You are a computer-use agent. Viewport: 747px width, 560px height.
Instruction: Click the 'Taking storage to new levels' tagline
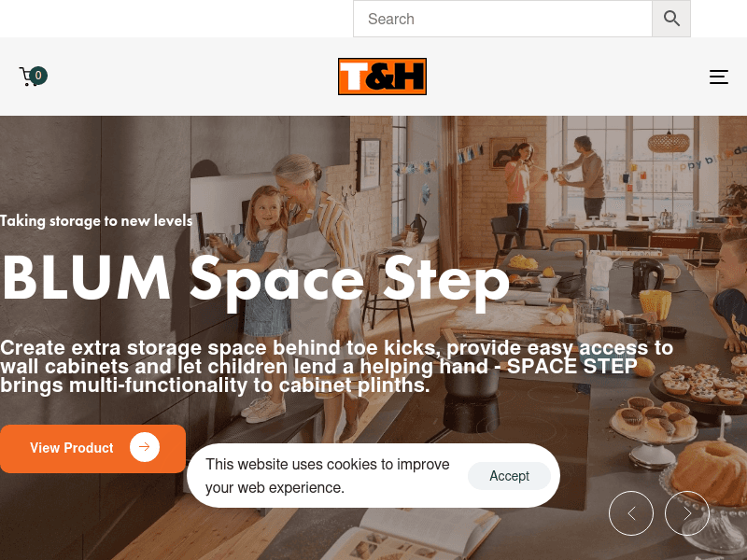coord(96,221)
